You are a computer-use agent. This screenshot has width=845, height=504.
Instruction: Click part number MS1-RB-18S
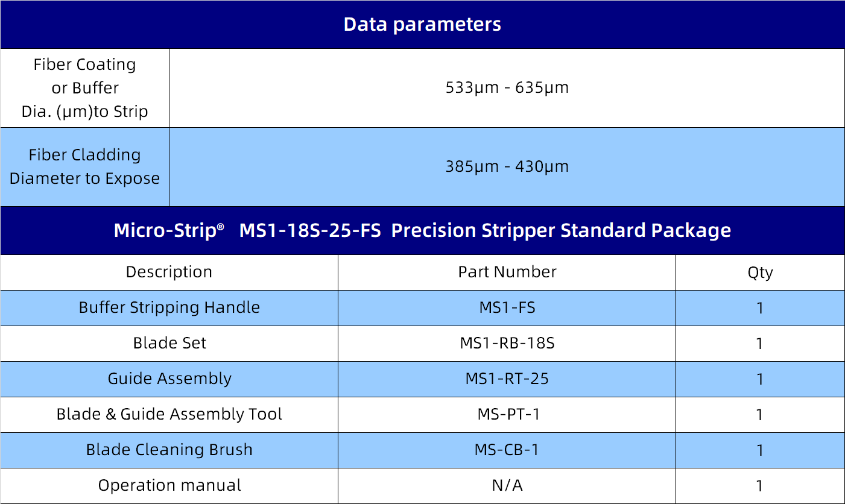tap(507, 344)
